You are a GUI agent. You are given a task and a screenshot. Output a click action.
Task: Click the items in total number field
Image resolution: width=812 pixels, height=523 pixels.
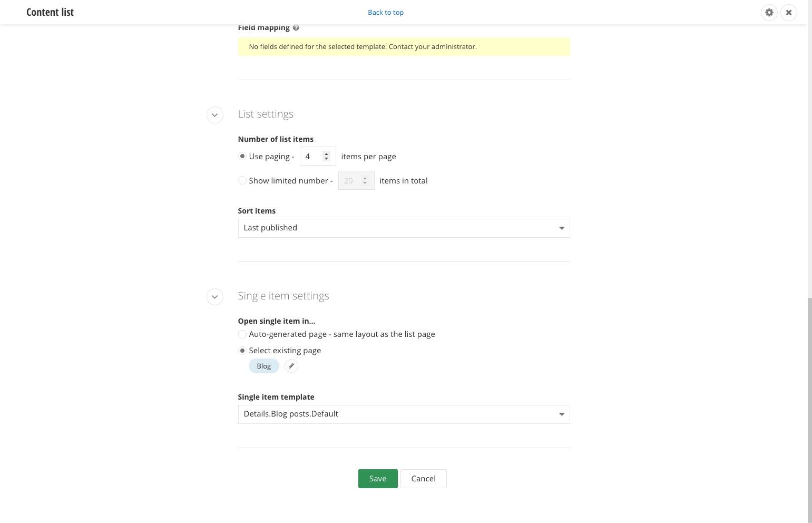[x=356, y=181]
